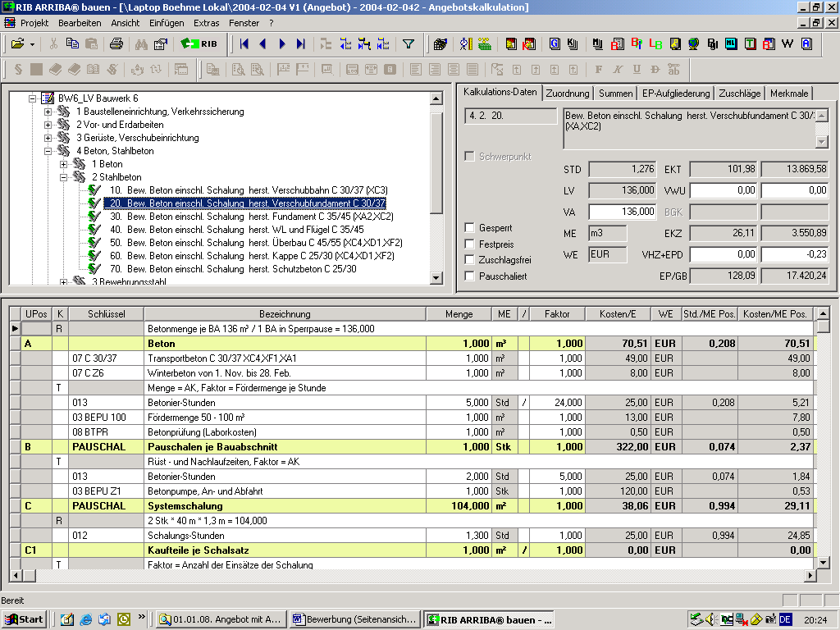Image resolution: width=840 pixels, height=630 pixels.
Task: Switch to the EP-Aufgliederung tab
Action: click(677, 94)
